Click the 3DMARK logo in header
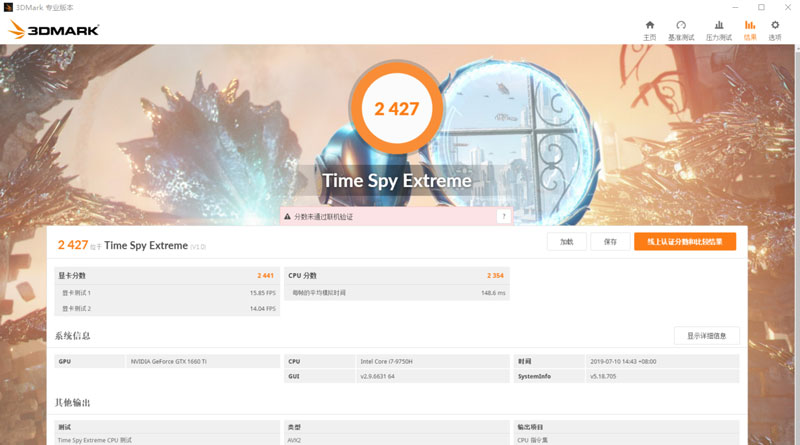 [x=54, y=30]
